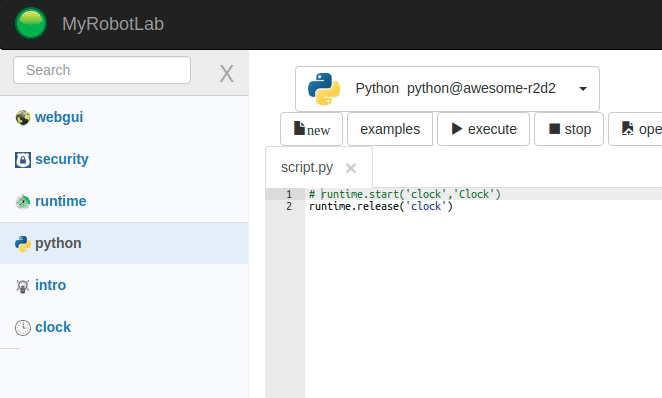
Task: Click the open file button
Action: coord(635,129)
